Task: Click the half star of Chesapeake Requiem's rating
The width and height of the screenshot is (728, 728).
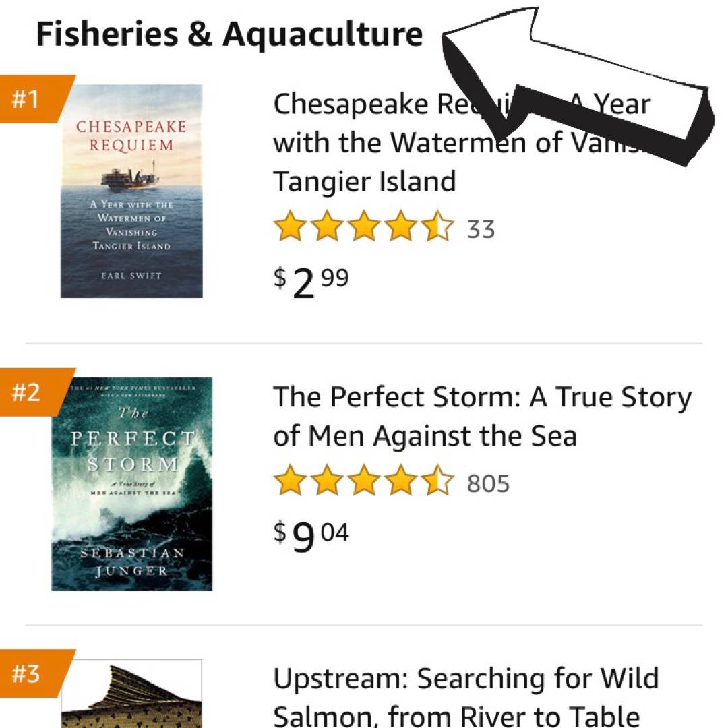Action: pyautogui.click(x=437, y=226)
